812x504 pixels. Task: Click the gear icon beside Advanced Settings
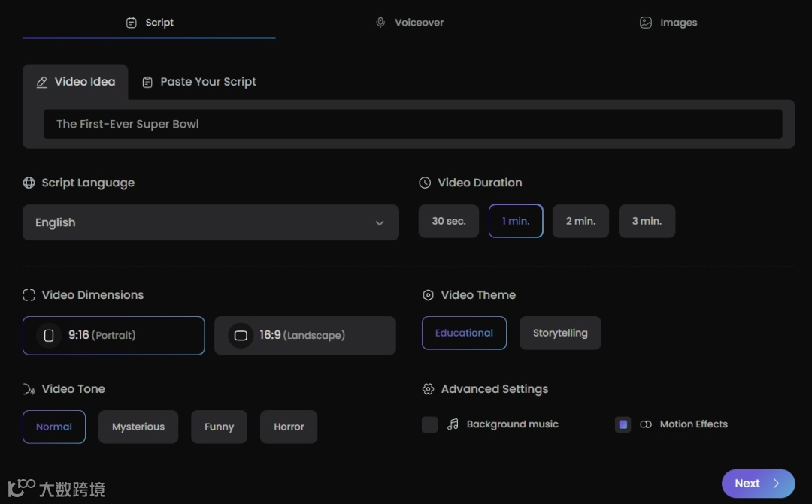coord(428,389)
